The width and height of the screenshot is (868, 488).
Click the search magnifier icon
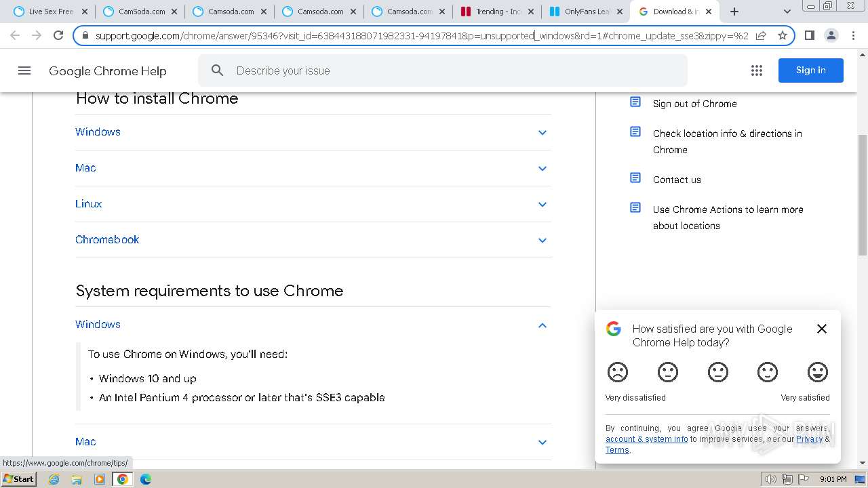(x=218, y=70)
